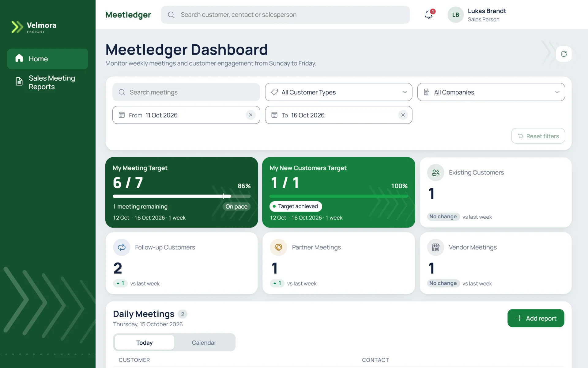Focus the customer, contact or salesperson search
The image size is (588, 368).
[285, 15]
